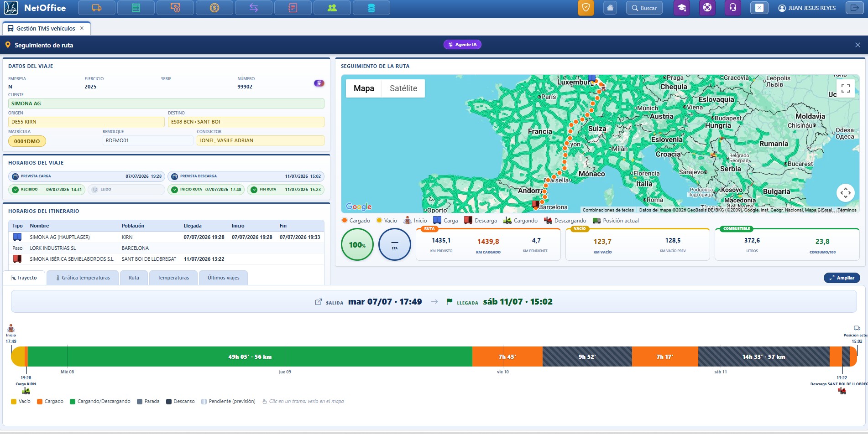This screenshot has height=434, width=868.
Task: Close the Seguimiento de ruta panel
Action: [858, 45]
